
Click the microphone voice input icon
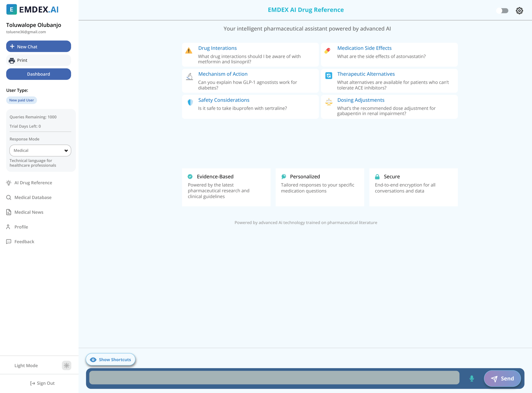472,378
